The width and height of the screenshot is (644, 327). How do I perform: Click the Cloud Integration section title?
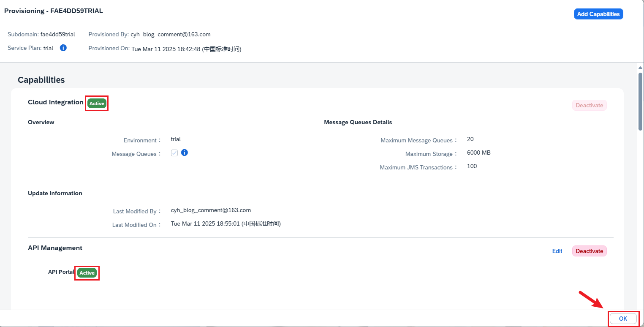[x=55, y=102]
